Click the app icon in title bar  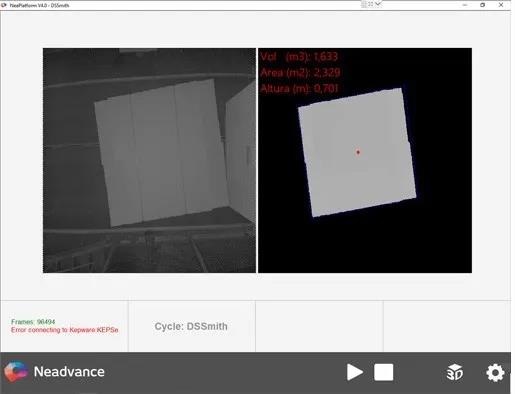pyautogui.click(x=4, y=5)
